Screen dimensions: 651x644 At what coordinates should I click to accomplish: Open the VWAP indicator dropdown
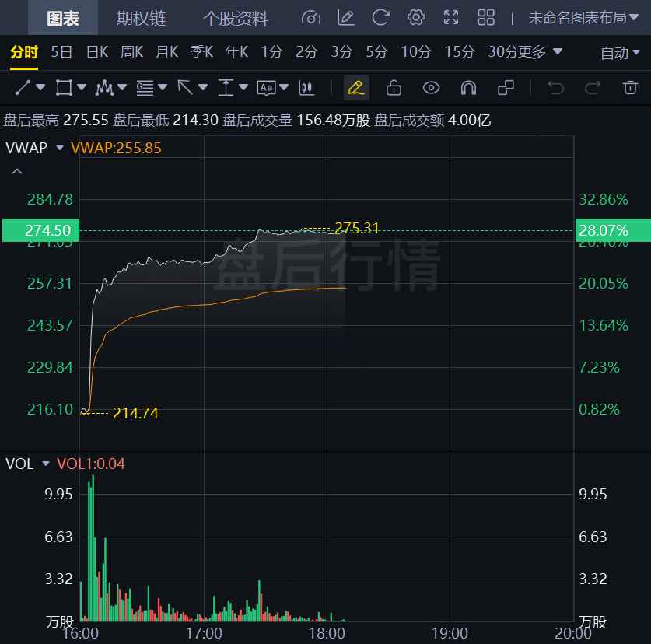click(x=60, y=148)
